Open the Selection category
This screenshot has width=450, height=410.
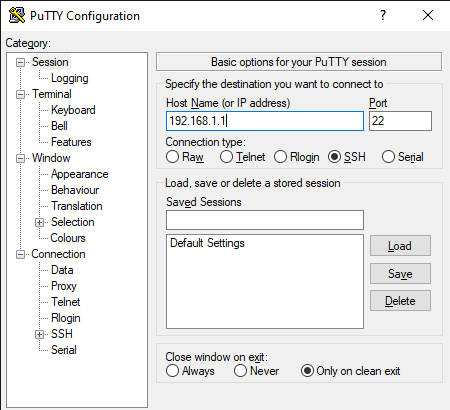[73, 222]
